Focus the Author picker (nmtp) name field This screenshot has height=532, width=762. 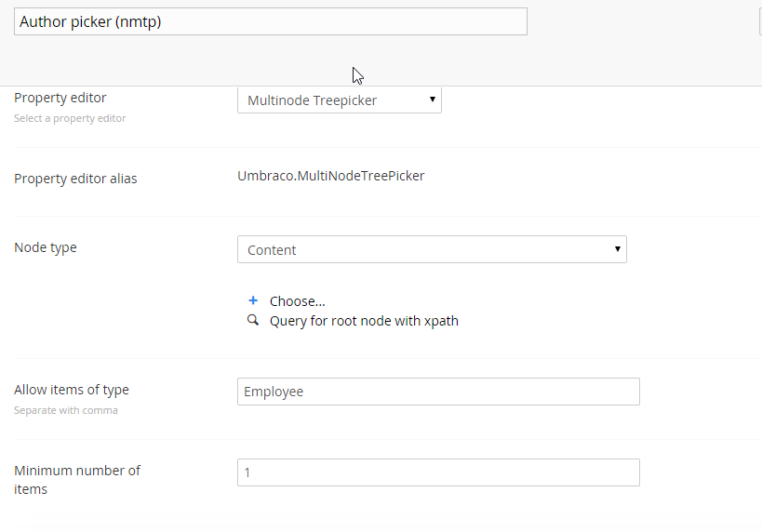coord(271,21)
